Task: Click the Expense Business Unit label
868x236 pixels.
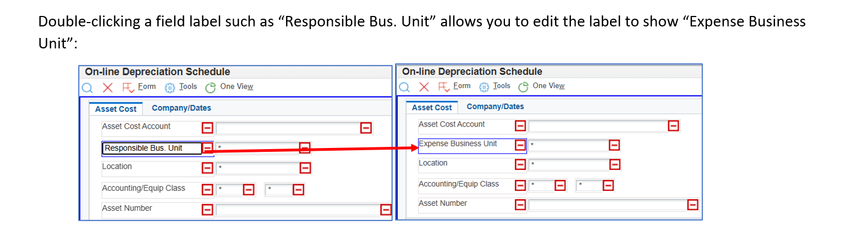Action: tap(458, 144)
